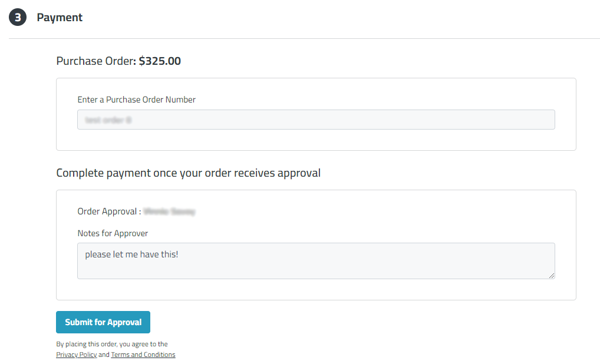Focus the Purchase Order Number input field
Viewport: 600px width, 364px height.
316,120
